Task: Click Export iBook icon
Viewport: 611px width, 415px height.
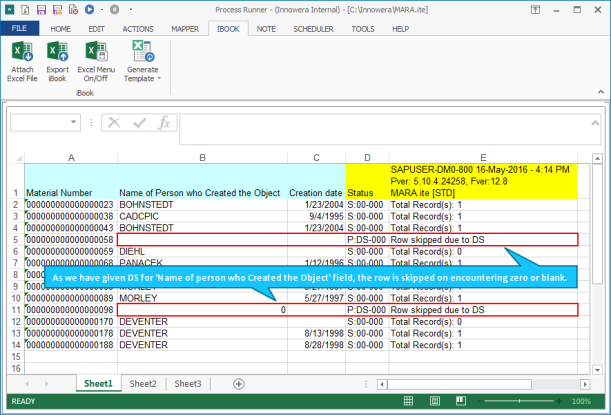Action: [x=57, y=61]
